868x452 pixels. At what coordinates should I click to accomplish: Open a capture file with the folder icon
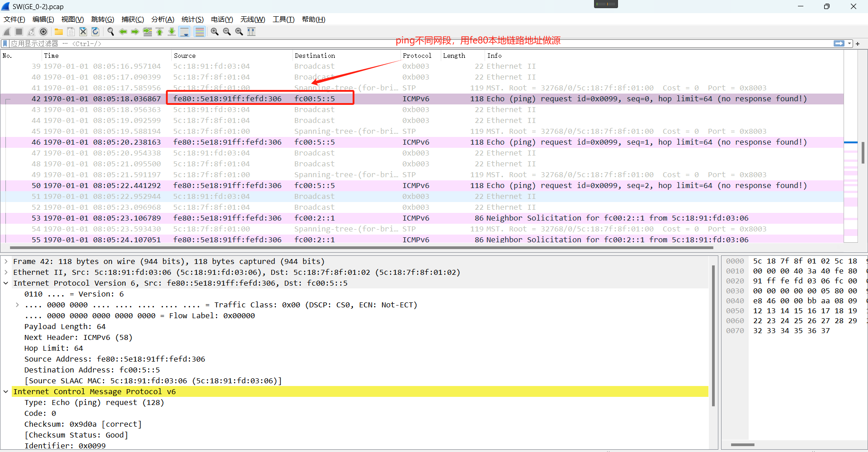[x=59, y=32]
